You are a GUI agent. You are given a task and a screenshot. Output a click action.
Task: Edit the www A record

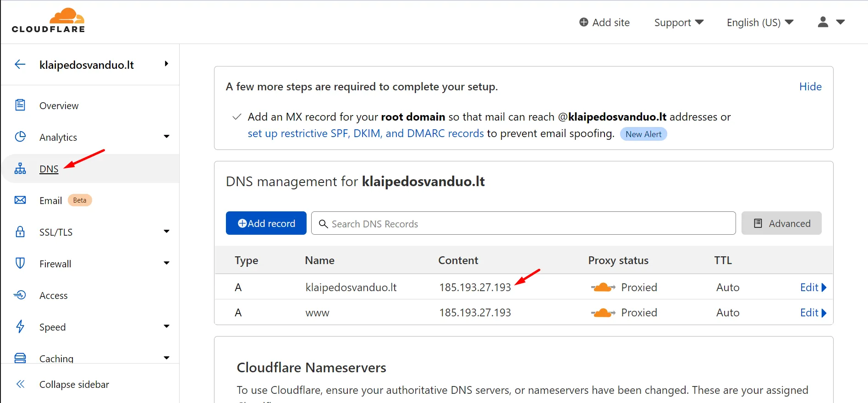point(813,313)
